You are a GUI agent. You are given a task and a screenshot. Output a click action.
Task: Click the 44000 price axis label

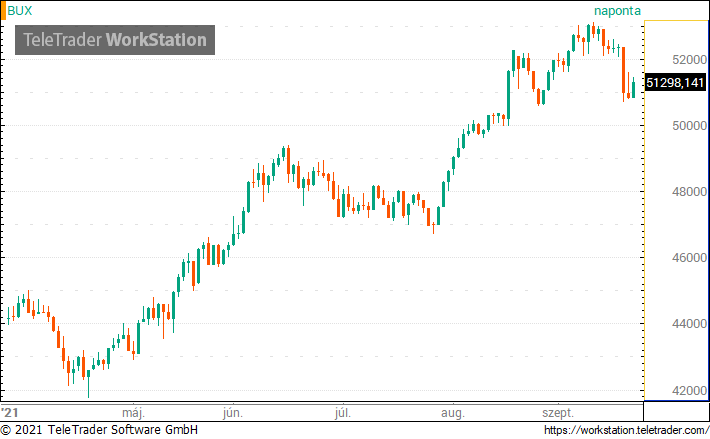point(689,324)
